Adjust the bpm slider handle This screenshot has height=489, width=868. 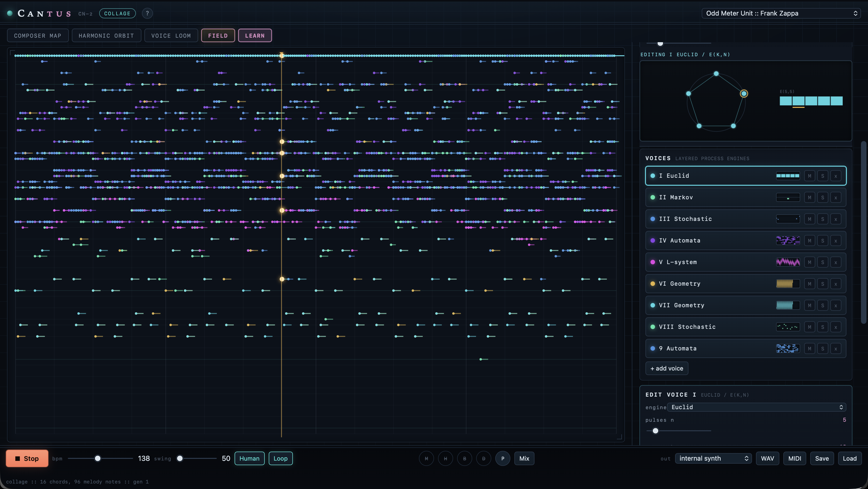tap(98, 458)
